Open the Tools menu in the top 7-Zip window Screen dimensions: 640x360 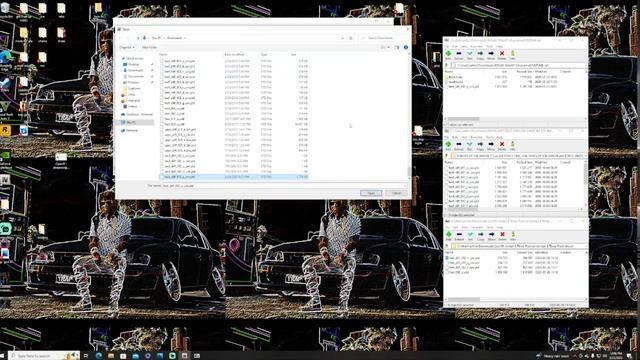(489, 47)
